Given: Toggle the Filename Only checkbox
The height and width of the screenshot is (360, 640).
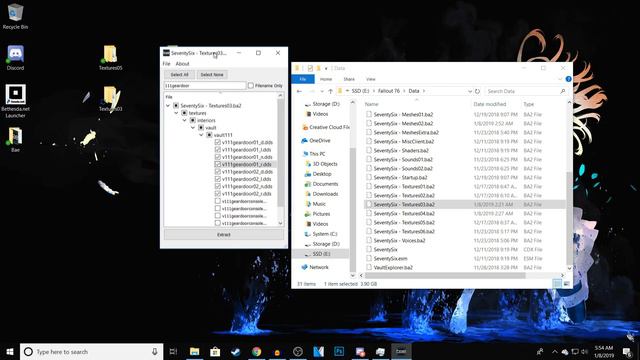Looking at the screenshot, I should point(251,86).
